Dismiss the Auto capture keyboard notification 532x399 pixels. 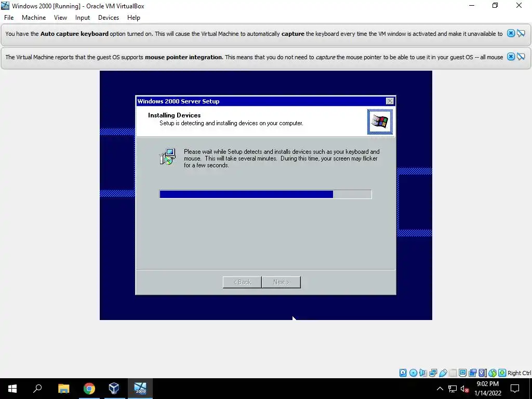point(511,33)
